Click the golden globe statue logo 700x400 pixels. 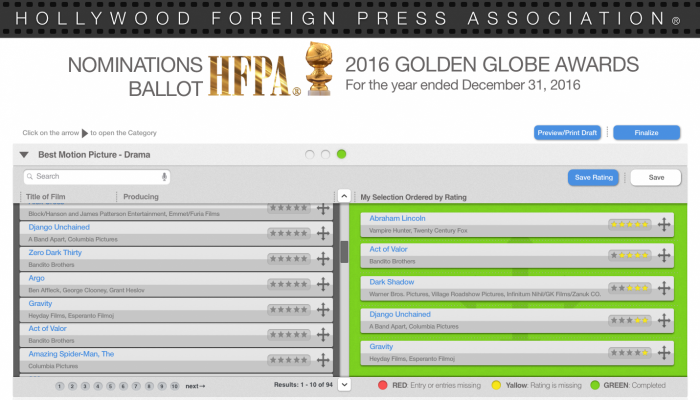coord(319,68)
